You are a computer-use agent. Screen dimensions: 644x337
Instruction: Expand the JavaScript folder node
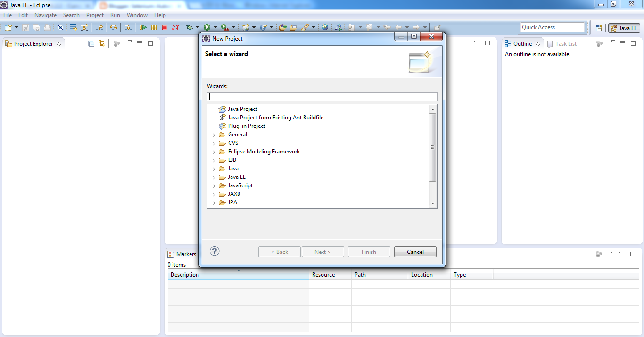click(x=214, y=186)
